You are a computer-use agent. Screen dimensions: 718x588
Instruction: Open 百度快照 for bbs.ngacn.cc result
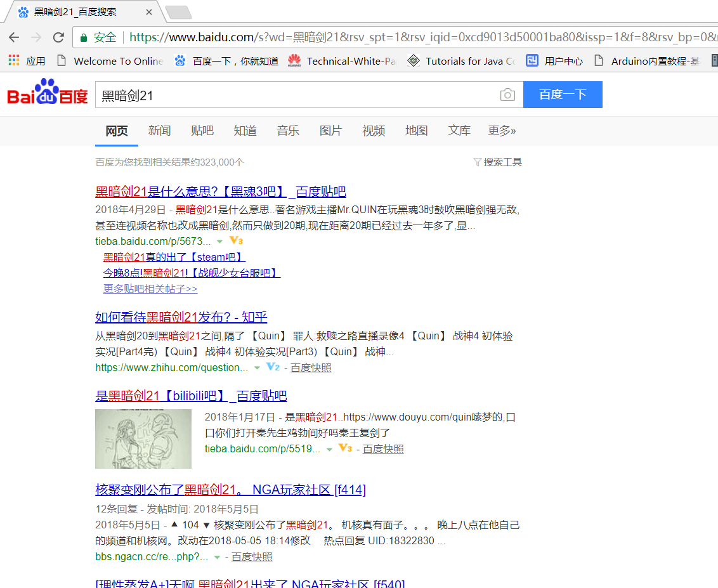(252, 557)
